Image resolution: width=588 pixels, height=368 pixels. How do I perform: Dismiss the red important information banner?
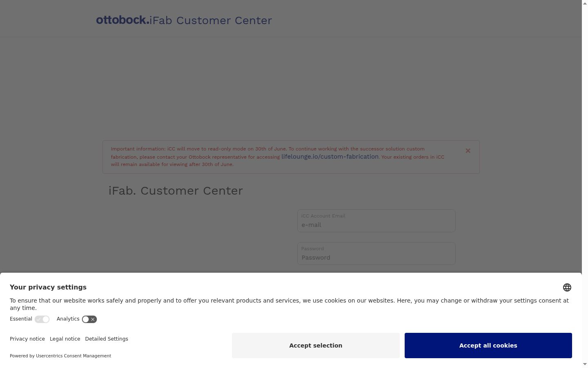pyautogui.click(x=468, y=151)
